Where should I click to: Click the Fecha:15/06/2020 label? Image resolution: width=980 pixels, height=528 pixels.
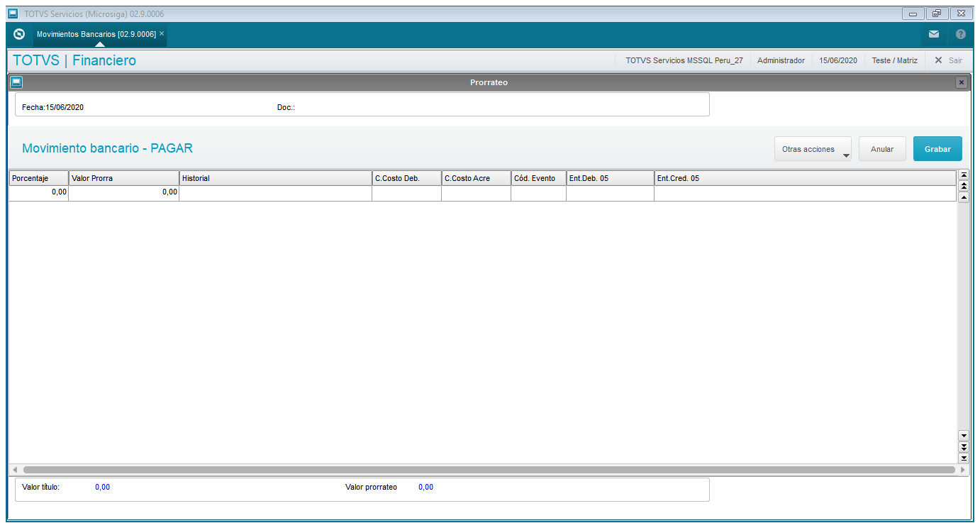53,108
